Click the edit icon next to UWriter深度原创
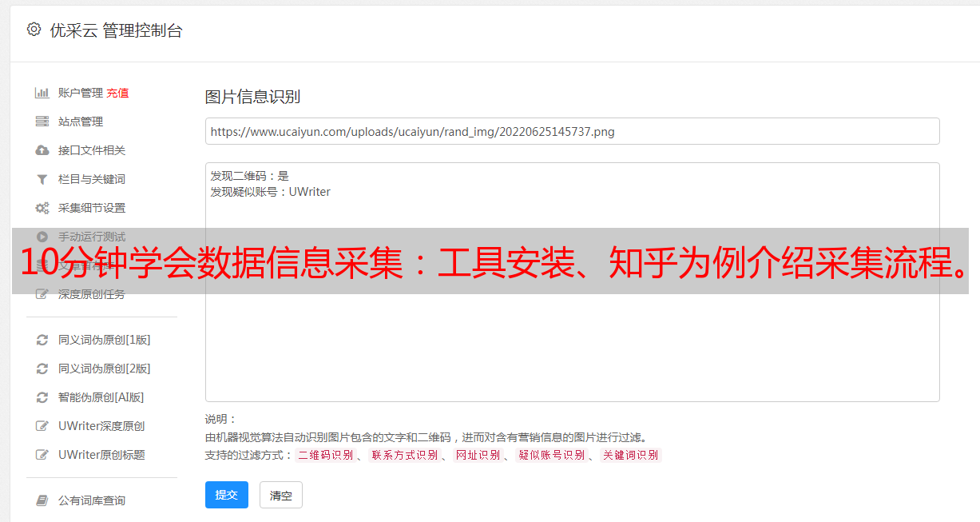This screenshot has width=980, height=522. 42,426
